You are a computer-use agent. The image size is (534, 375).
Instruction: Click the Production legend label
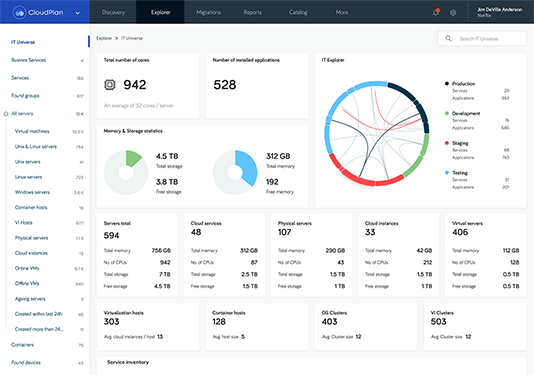point(463,84)
